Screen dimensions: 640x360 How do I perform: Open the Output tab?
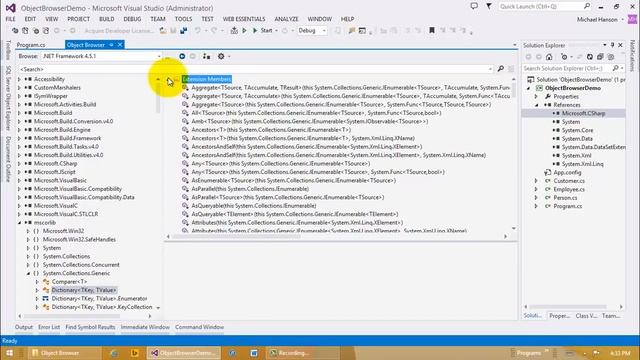click(24, 327)
